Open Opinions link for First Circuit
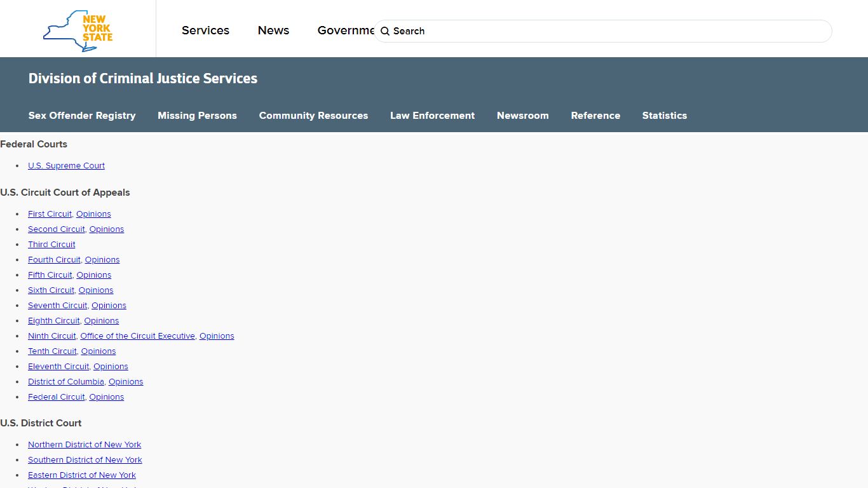 (x=93, y=214)
